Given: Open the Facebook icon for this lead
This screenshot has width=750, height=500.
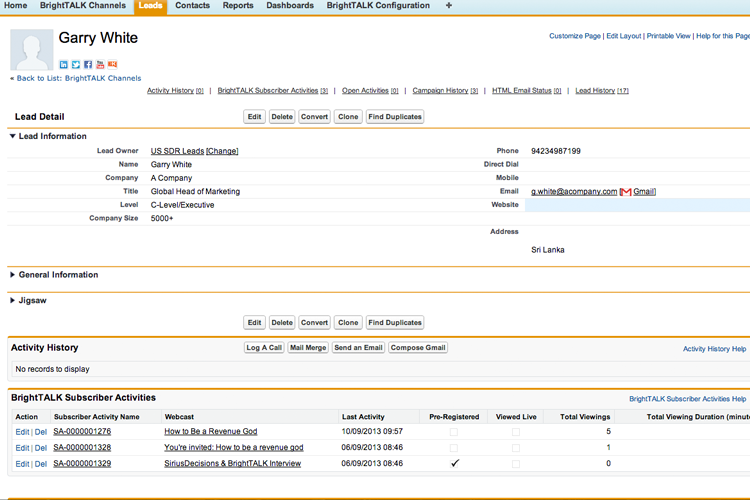Looking at the screenshot, I should click(x=88, y=65).
